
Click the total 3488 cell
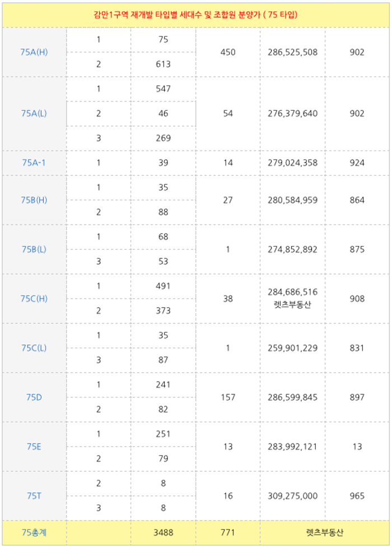pos(164,532)
